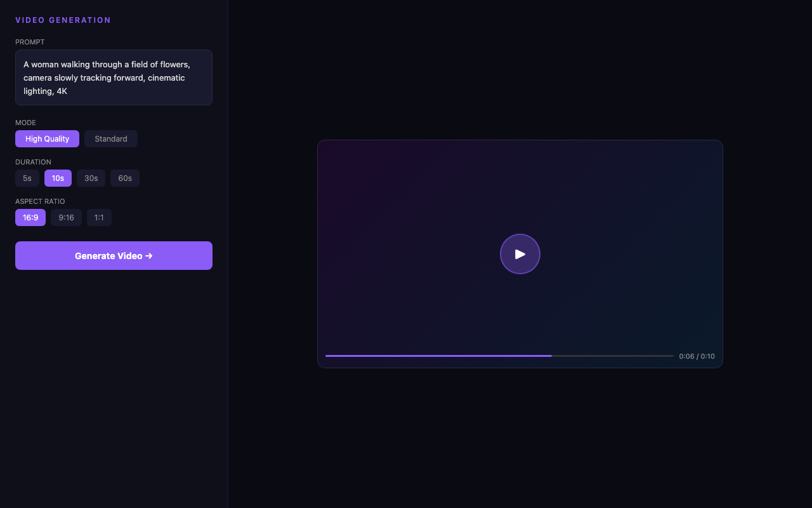Switch aspect ratio to 9:16
Screen dimensions: 812x508
click(x=66, y=218)
